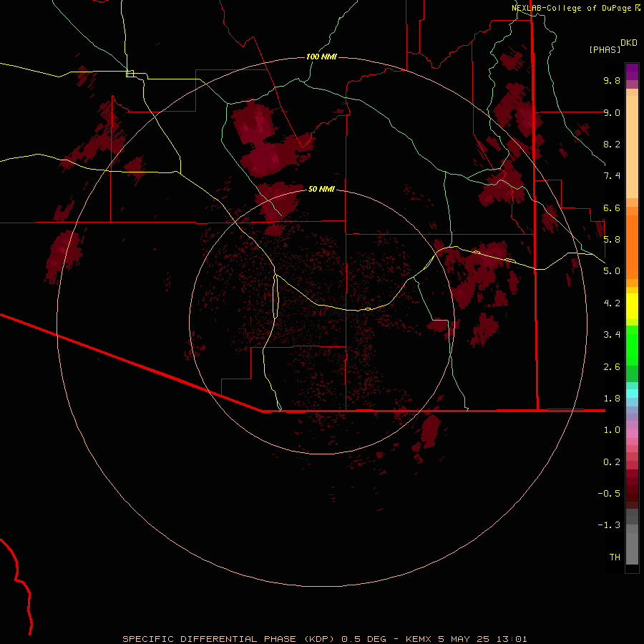Click the 7.4 scale value
This screenshot has width=644, height=644.
pos(612,176)
